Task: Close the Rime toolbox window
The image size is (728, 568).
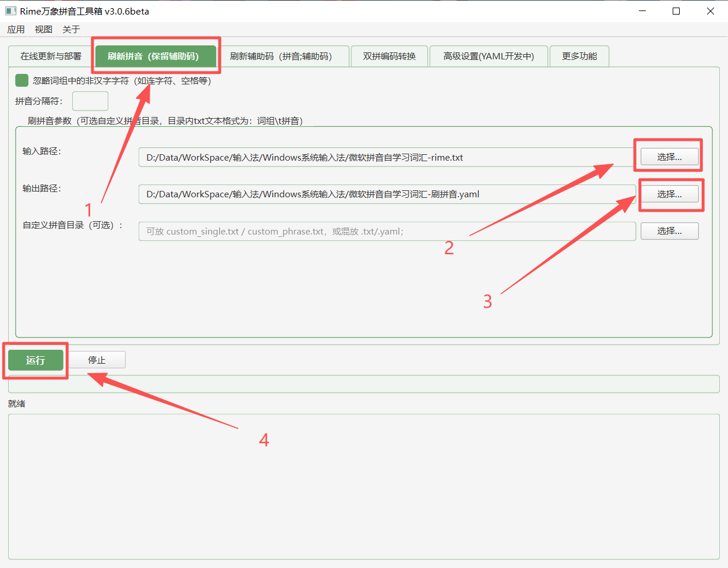Action: coord(711,11)
